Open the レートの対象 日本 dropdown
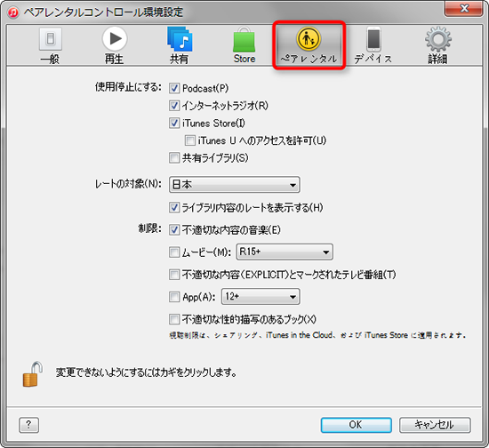This screenshot has height=448, width=489. click(235, 185)
